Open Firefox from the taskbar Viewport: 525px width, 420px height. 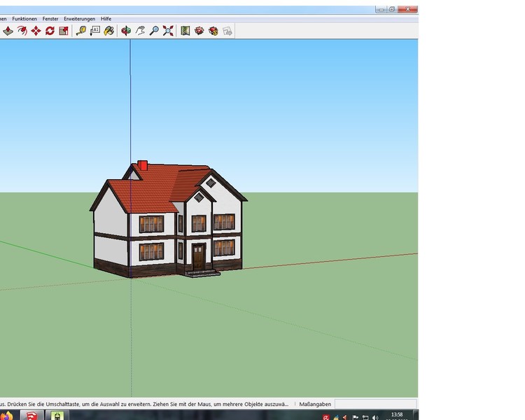[x=7, y=416]
